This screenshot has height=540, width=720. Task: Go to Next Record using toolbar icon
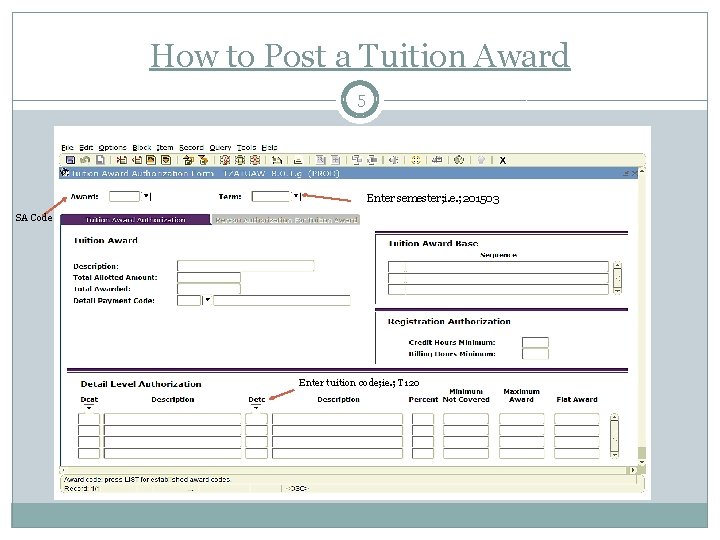[x=166, y=160]
